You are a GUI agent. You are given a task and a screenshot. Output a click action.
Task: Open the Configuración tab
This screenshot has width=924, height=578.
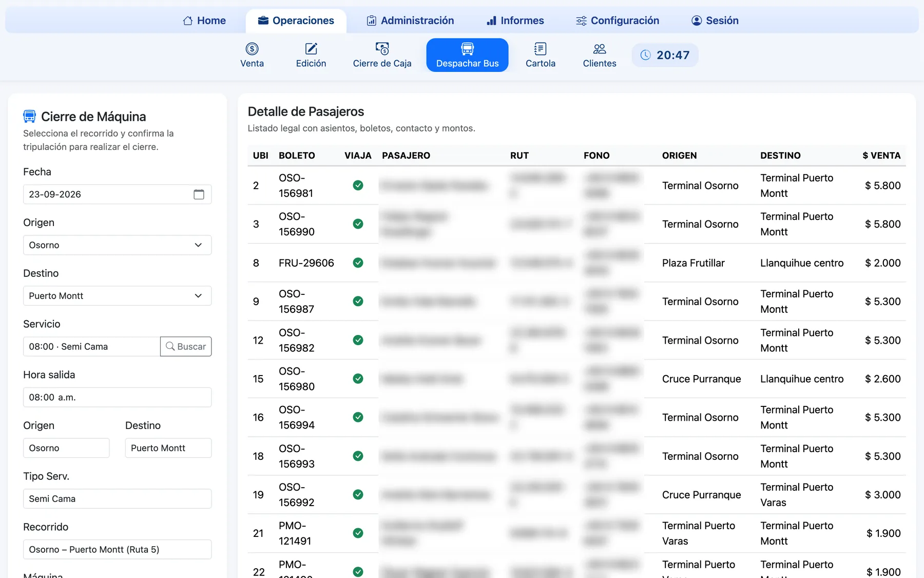(618, 21)
